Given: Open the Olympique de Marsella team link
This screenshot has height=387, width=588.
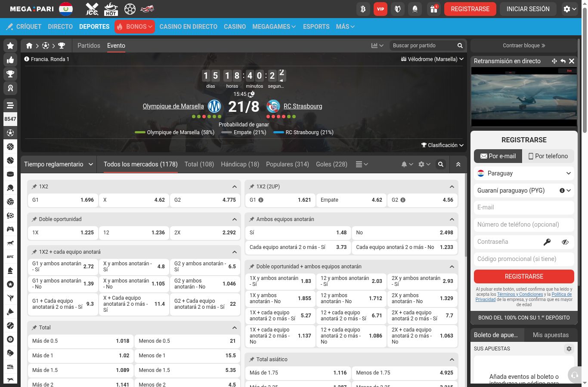Looking at the screenshot, I should [x=173, y=106].
